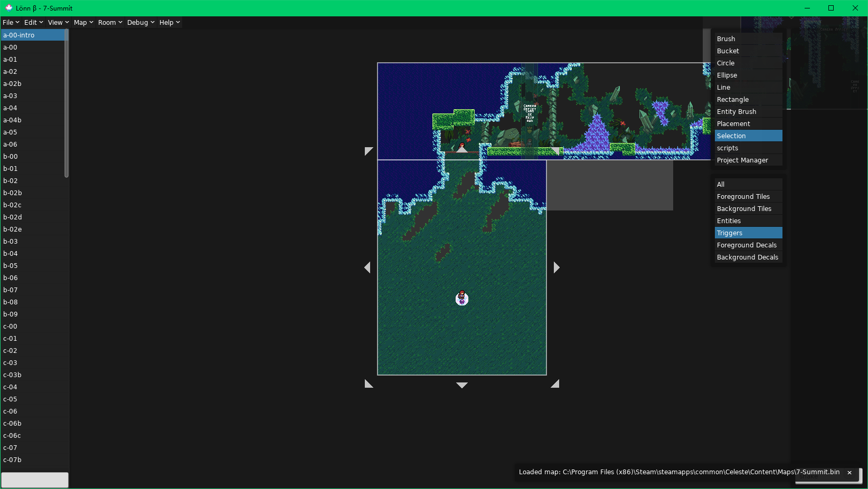Viewport: 868px width, 489px height.
Task: Open the File menu
Action: [11, 23]
